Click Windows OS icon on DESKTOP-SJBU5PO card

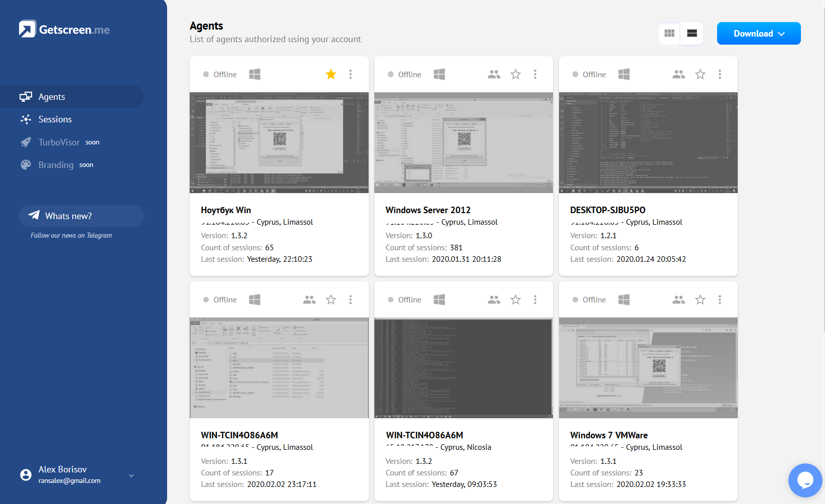tap(624, 74)
